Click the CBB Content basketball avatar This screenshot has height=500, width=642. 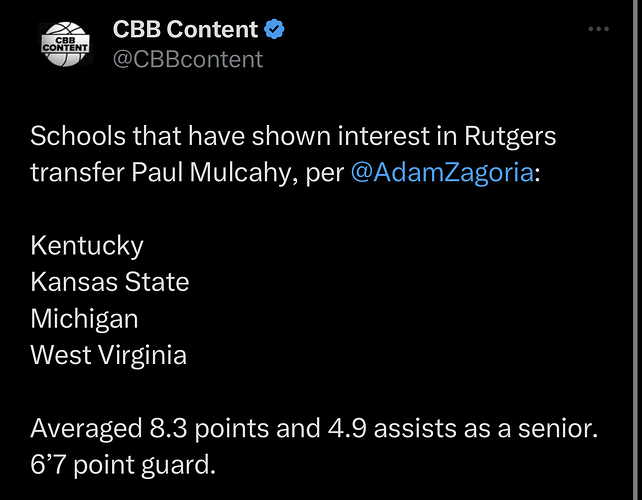tap(66, 43)
